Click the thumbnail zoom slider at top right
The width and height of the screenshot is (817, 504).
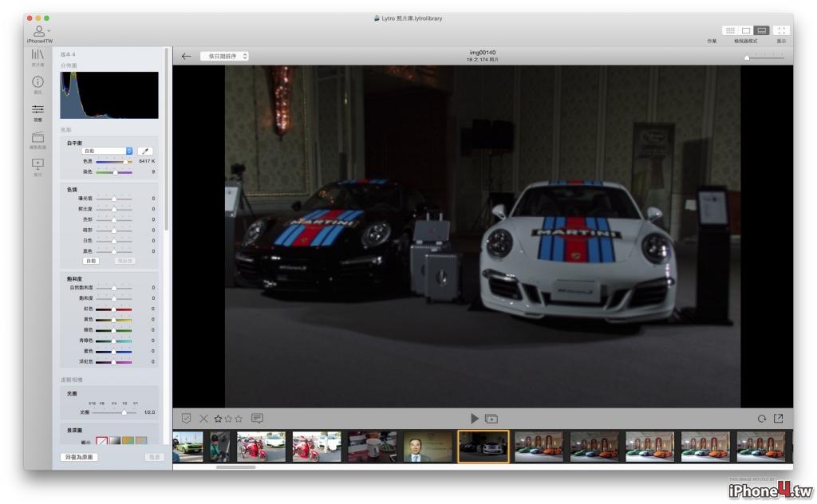pyautogui.click(x=764, y=57)
